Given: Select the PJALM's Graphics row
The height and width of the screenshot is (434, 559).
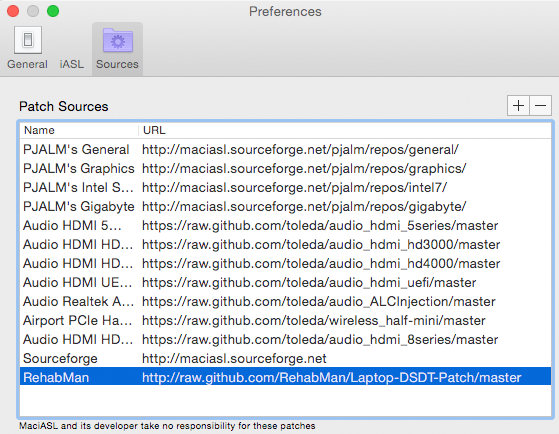Looking at the screenshot, I should click(285, 168).
